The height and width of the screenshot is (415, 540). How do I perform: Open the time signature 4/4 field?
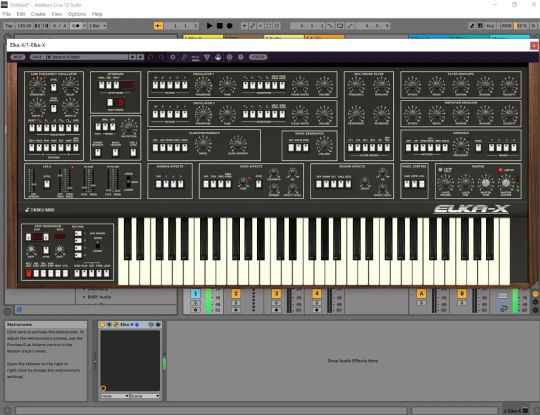coord(59,26)
